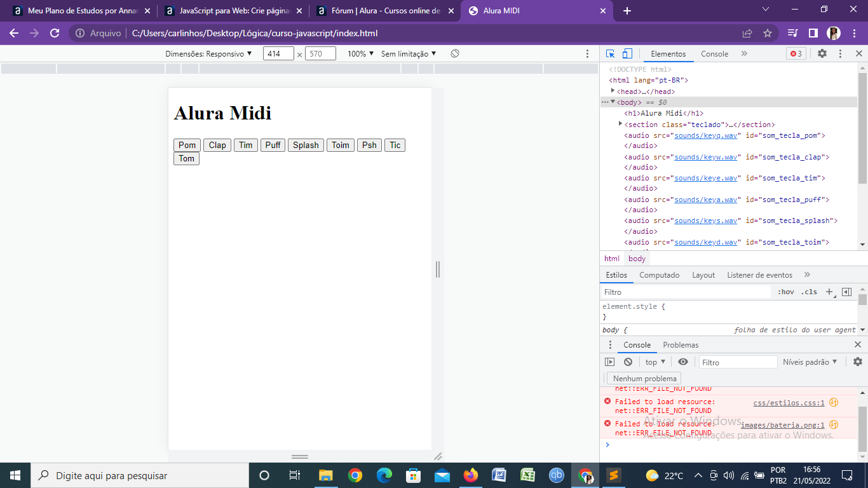Close the console drawer
This screenshot has height=488, width=868.
point(858,345)
